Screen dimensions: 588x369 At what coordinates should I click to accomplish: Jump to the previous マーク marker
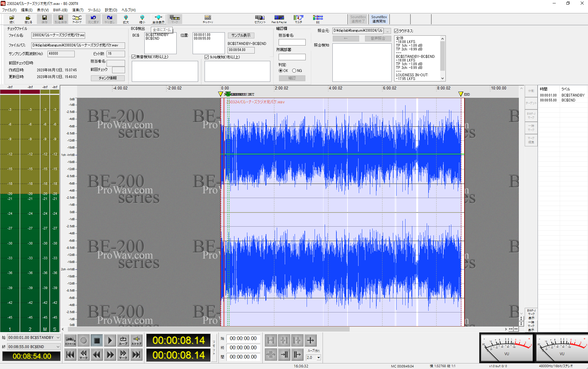(x=84, y=355)
